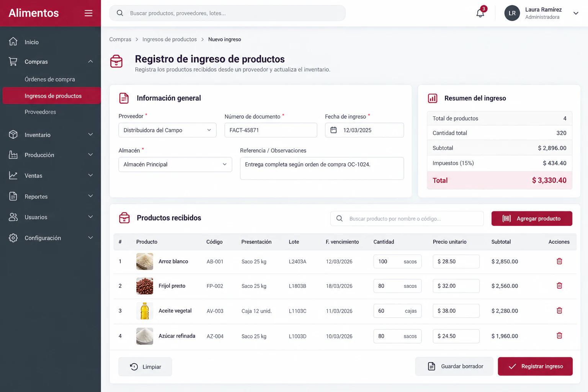The height and width of the screenshot is (392, 588).
Task: Click the page title box icon
Action: pyautogui.click(x=116, y=61)
